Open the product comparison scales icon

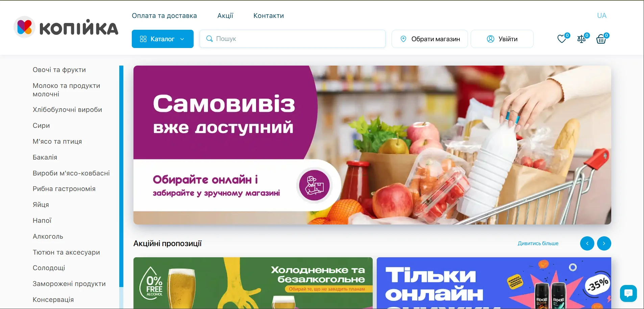581,39
